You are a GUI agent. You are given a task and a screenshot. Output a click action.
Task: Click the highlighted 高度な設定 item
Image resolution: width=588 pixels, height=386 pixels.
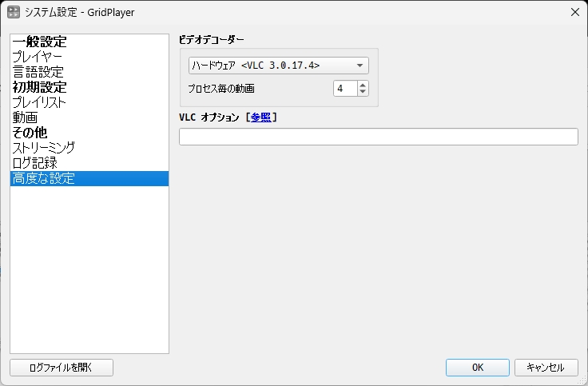[x=44, y=178]
